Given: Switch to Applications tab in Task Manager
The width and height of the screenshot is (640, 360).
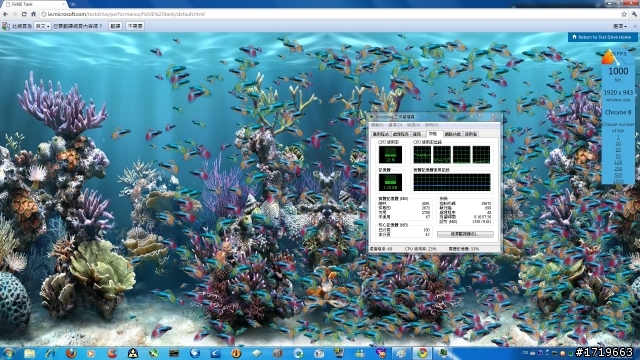Looking at the screenshot, I should click(380, 134).
